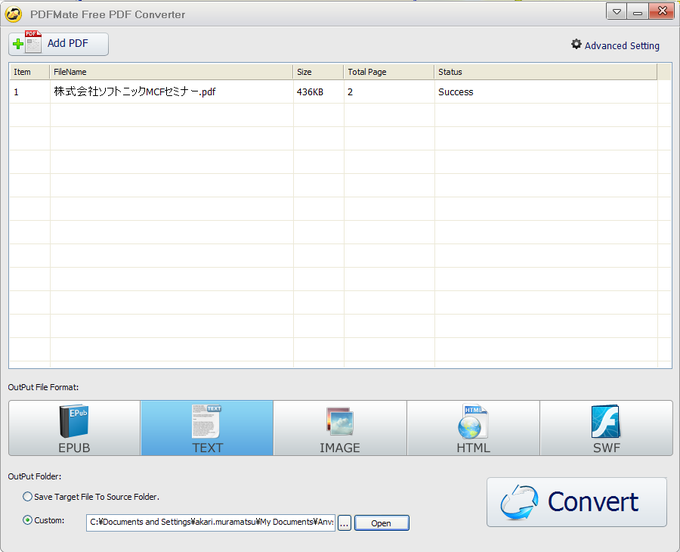Click the Status column header

pyautogui.click(x=546, y=72)
